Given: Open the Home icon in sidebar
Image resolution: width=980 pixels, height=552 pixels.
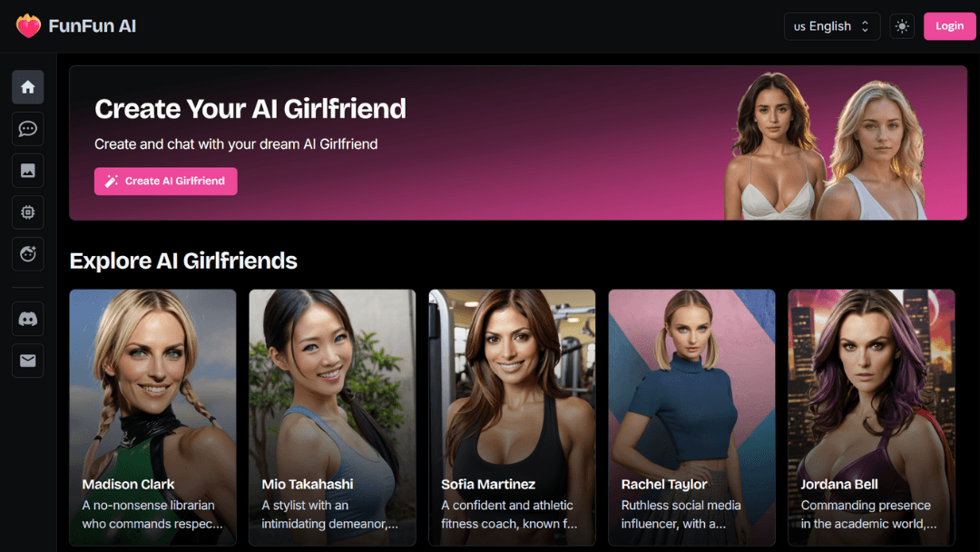Looking at the screenshot, I should (x=27, y=87).
